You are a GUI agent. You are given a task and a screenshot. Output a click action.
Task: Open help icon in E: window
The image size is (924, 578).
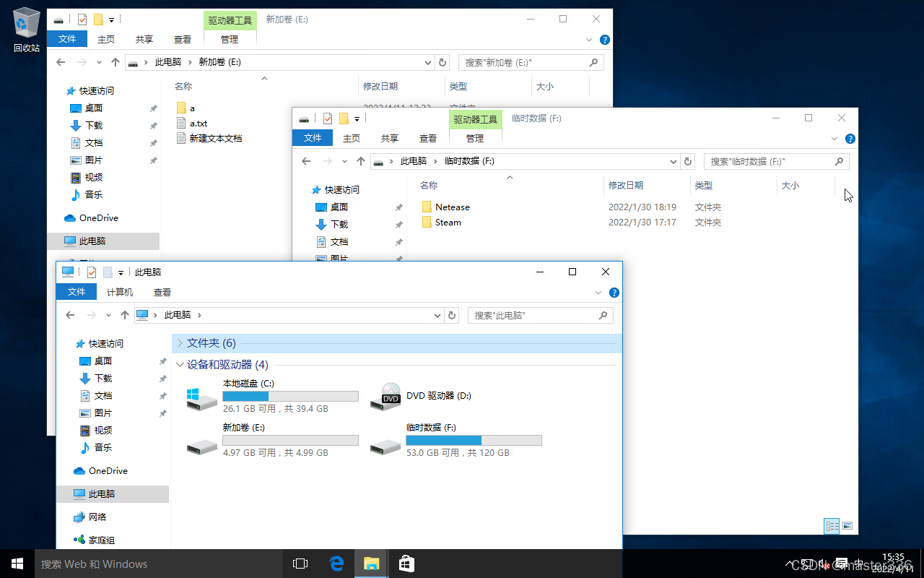click(605, 40)
